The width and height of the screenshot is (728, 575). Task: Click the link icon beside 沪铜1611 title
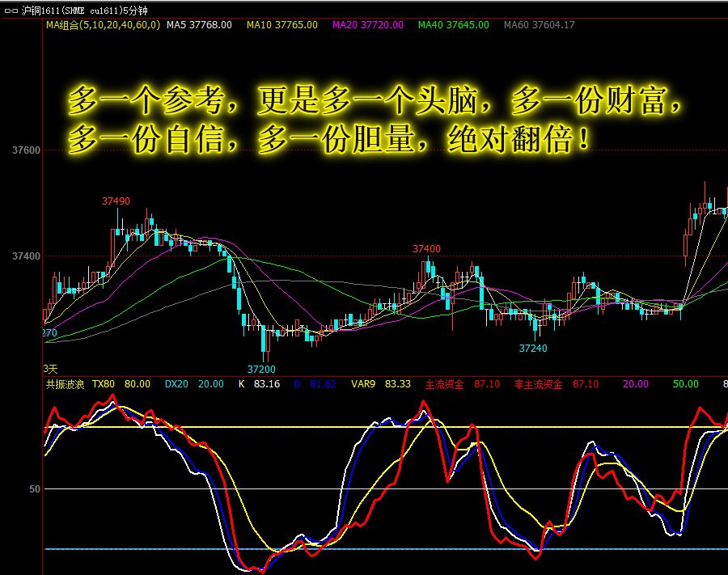pyautogui.click(x=11, y=11)
